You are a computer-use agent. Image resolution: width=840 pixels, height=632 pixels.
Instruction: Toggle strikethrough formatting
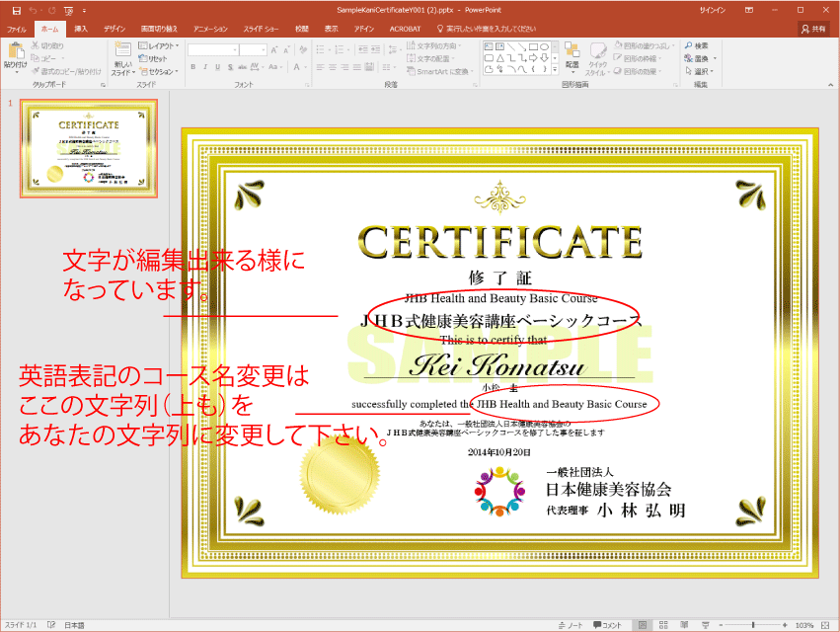tap(242, 67)
